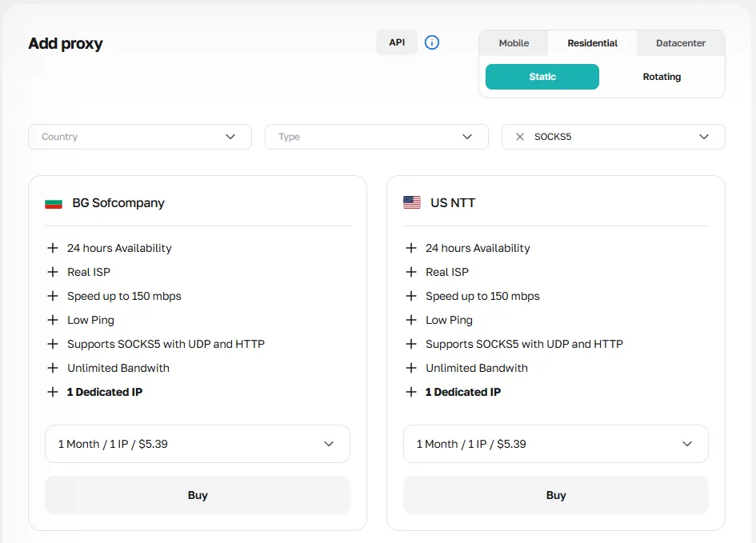Switch to the Datacenter tab

click(680, 43)
